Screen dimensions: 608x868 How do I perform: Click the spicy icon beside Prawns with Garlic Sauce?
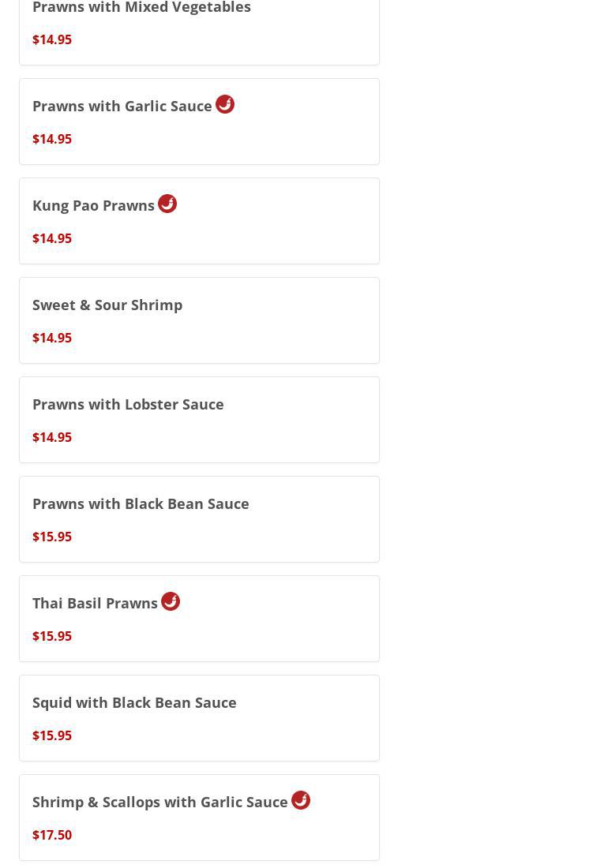coord(225,104)
